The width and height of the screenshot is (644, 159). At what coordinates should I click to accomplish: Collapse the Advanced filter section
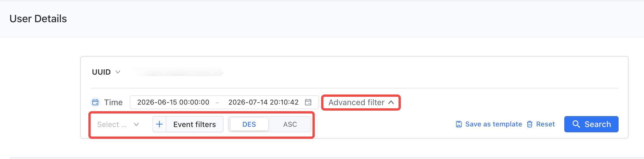pos(361,102)
